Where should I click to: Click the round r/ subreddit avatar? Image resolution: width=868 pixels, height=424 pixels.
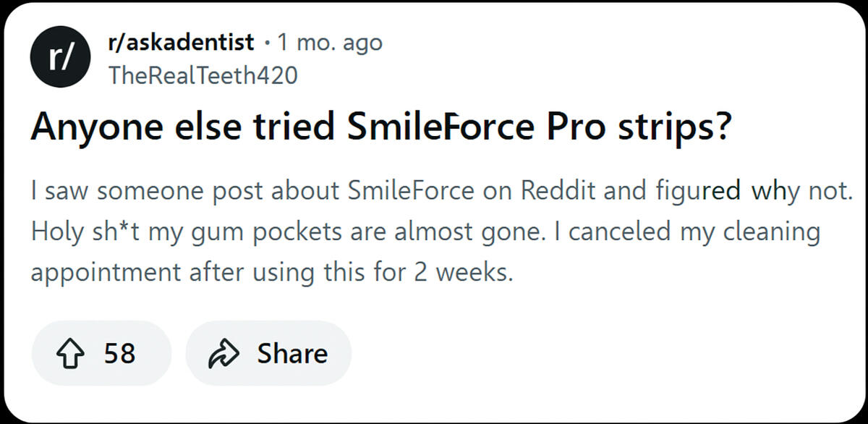tap(58, 59)
